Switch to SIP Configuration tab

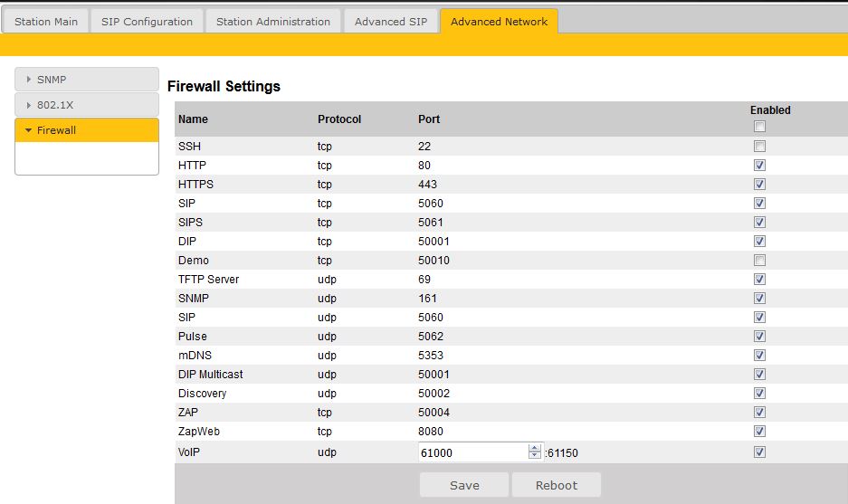(x=147, y=22)
